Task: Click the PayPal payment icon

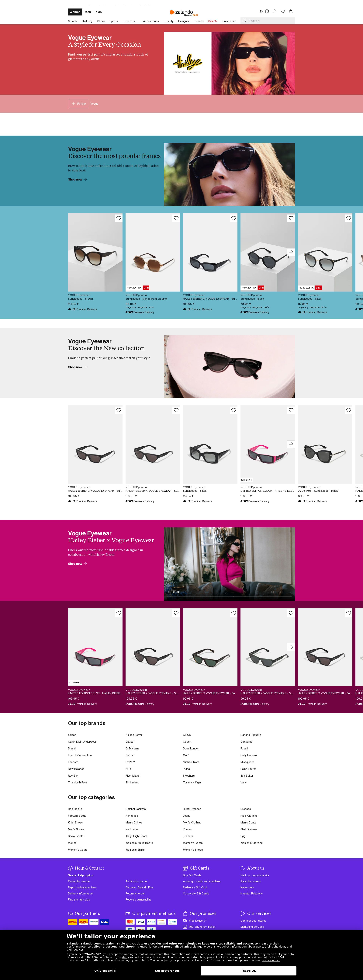Action: [x=151, y=922]
